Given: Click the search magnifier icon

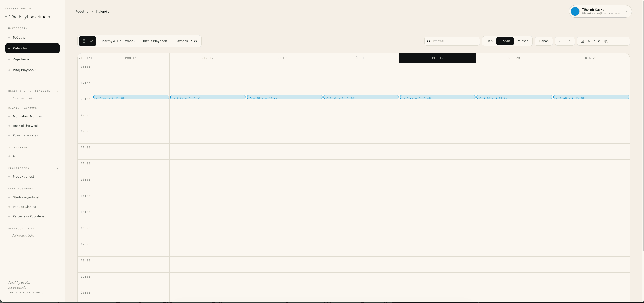Looking at the screenshot, I should pyautogui.click(x=428, y=41).
